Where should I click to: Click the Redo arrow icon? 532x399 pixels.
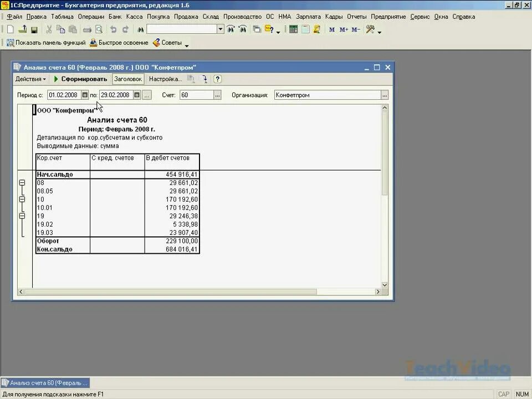point(126,29)
